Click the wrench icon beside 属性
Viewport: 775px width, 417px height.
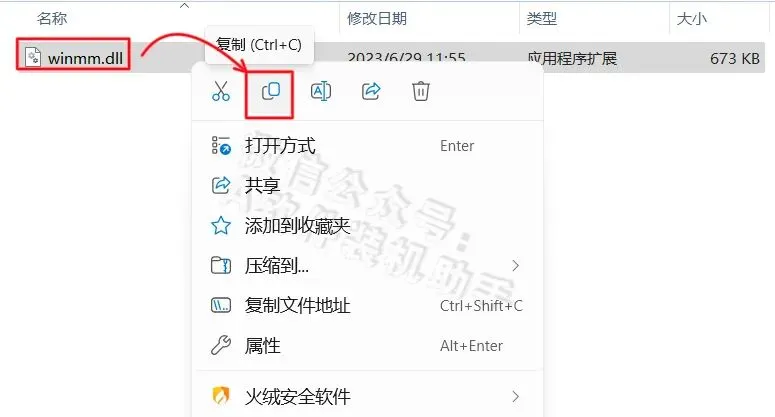click(221, 345)
